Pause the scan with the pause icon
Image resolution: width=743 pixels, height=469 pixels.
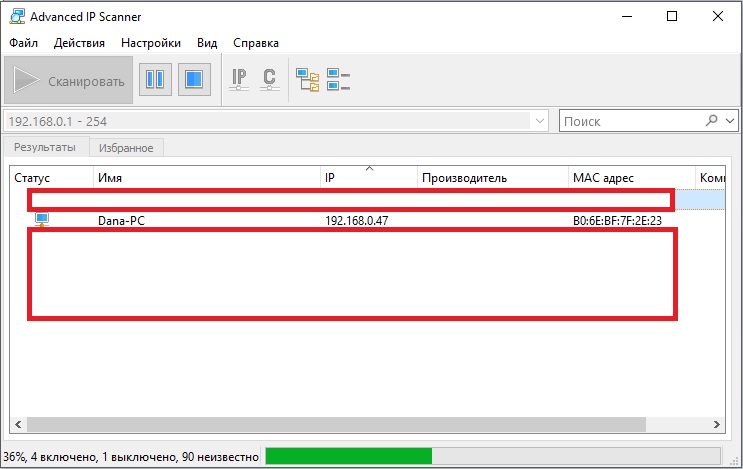click(x=155, y=80)
